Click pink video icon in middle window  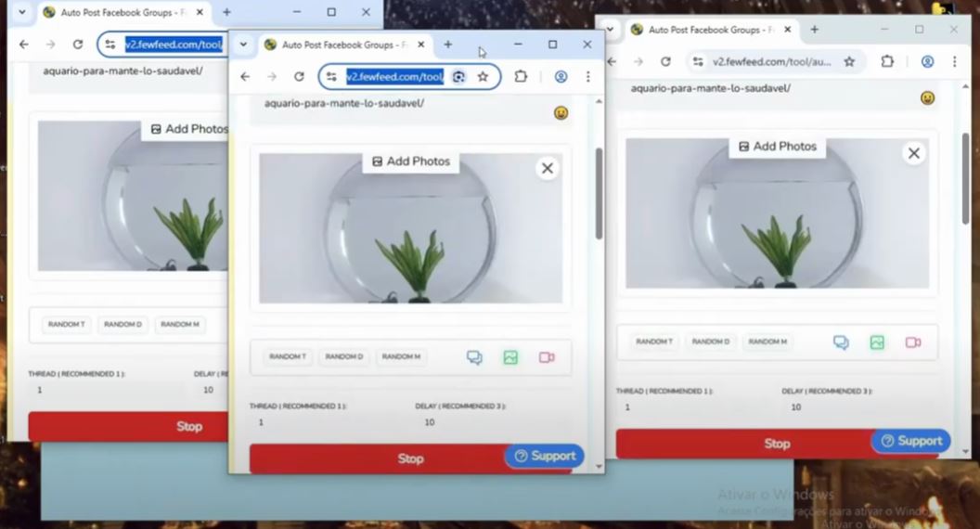(x=547, y=357)
